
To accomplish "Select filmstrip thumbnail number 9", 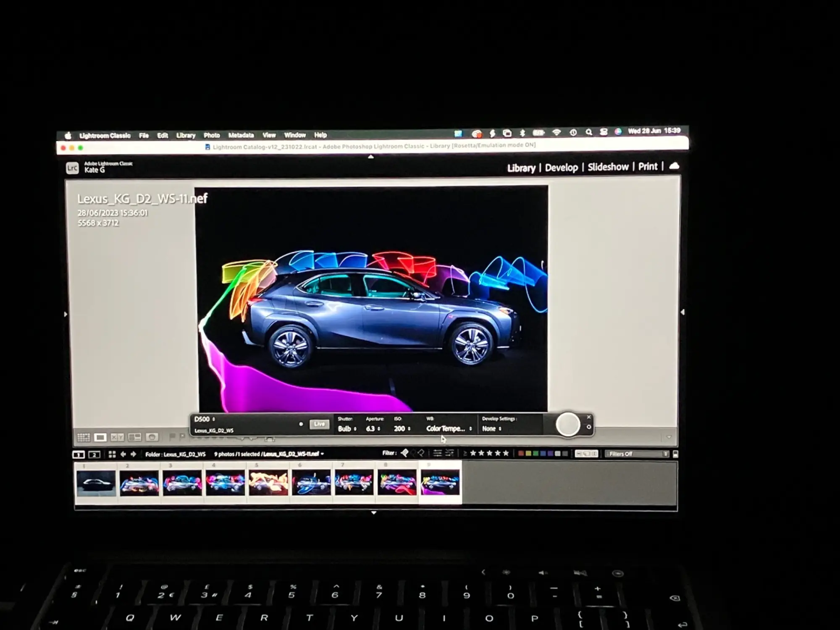I will (440, 483).
